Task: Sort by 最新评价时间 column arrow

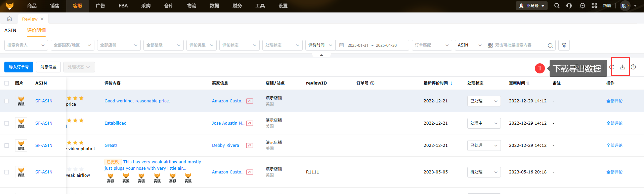Action: click(451, 83)
